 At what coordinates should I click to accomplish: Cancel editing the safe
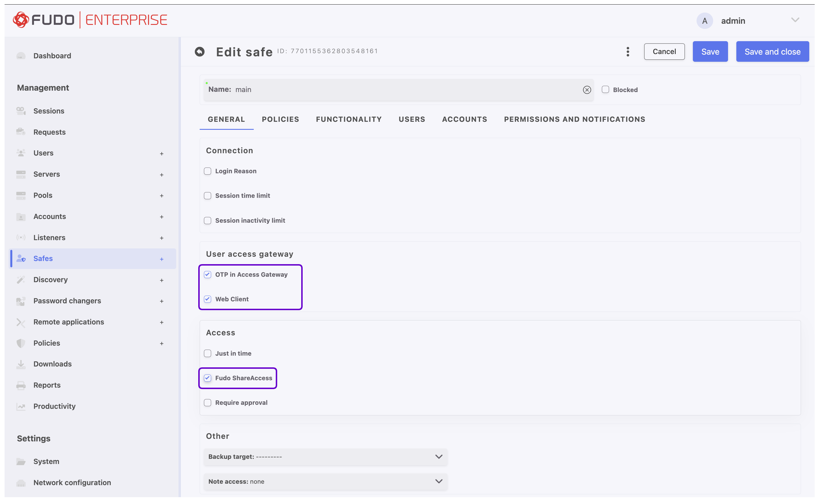pyautogui.click(x=664, y=51)
